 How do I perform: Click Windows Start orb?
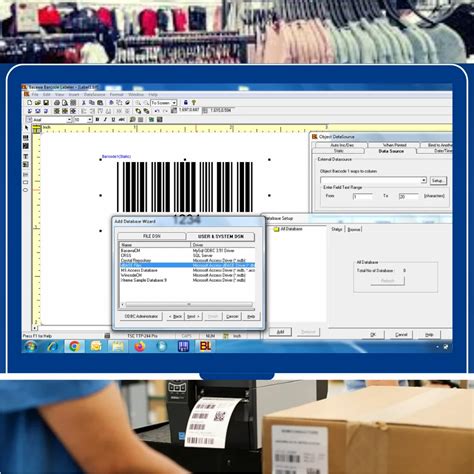click(x=31, y=346)
